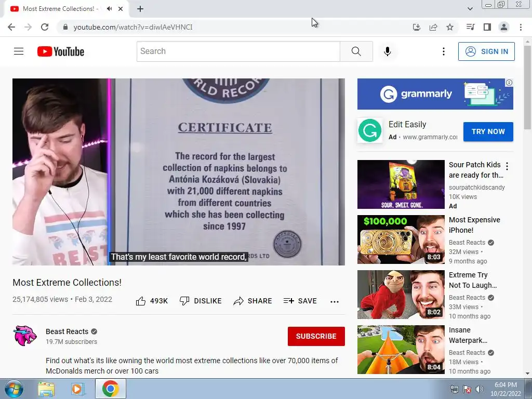
Task: Click the Grammarly ad info icon
Action: 509,83
